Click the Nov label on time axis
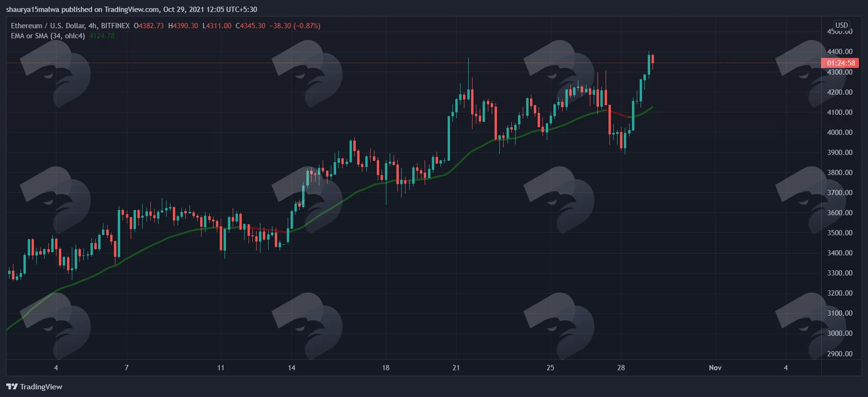Image resolution: width=868 pixels, height=397 pixels. click(715, 368)
